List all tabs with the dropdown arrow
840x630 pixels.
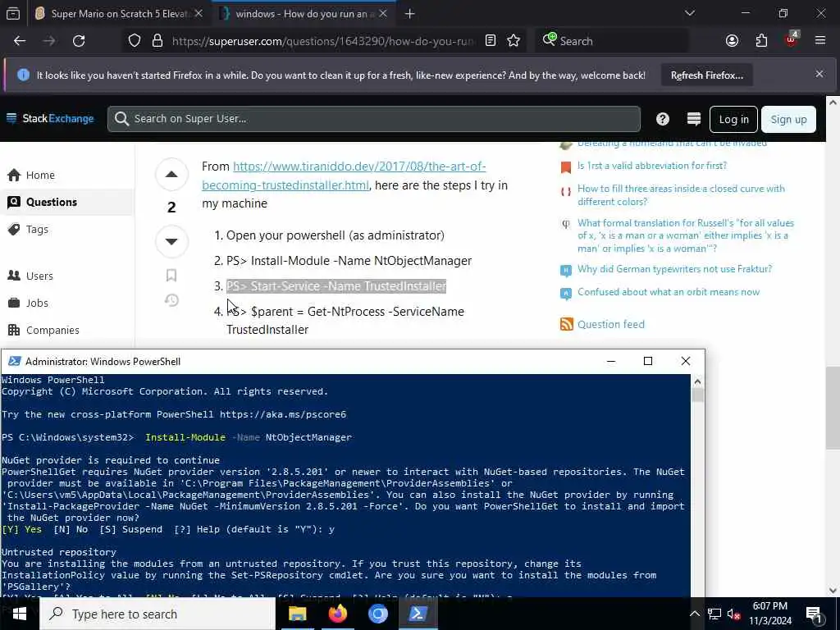(x=689, y=13)
